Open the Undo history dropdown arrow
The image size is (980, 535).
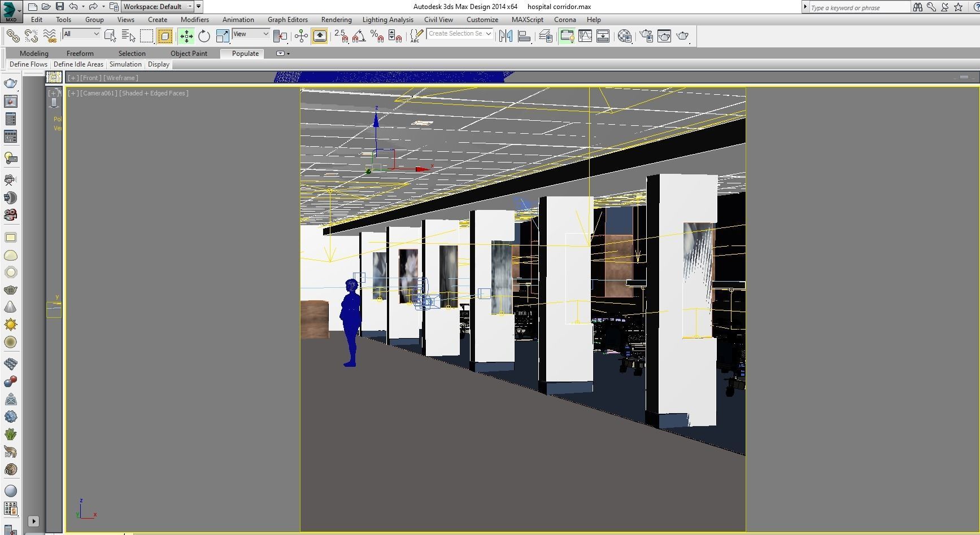coord(83,7)
